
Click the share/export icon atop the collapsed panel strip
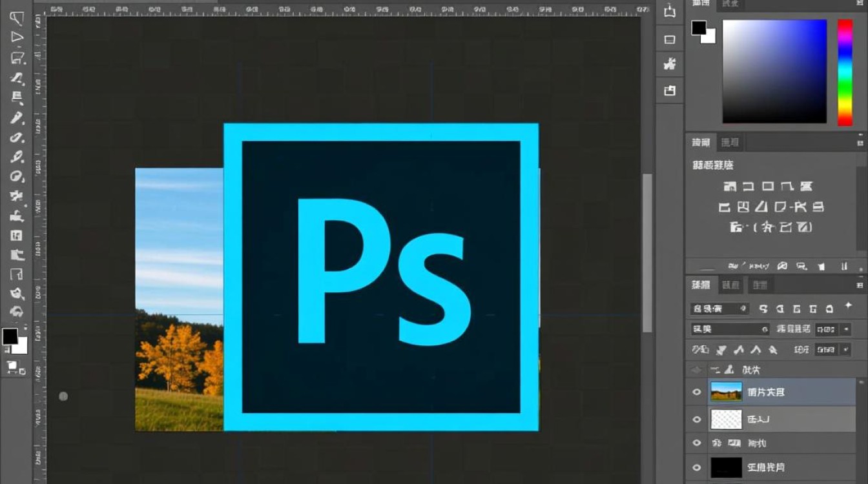point(670,11)
